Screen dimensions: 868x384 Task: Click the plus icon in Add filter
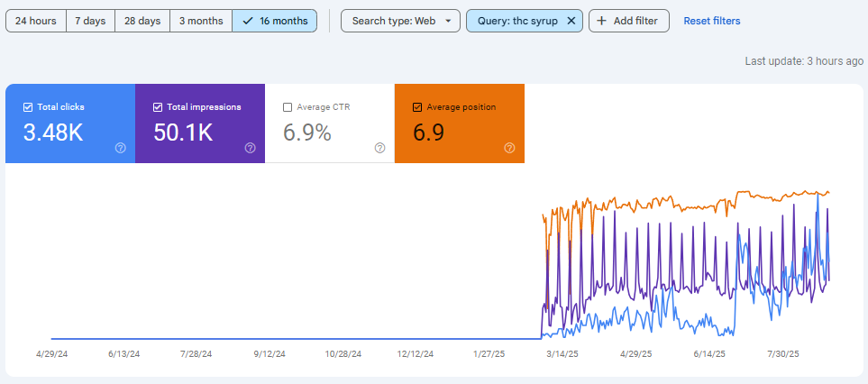602,21
